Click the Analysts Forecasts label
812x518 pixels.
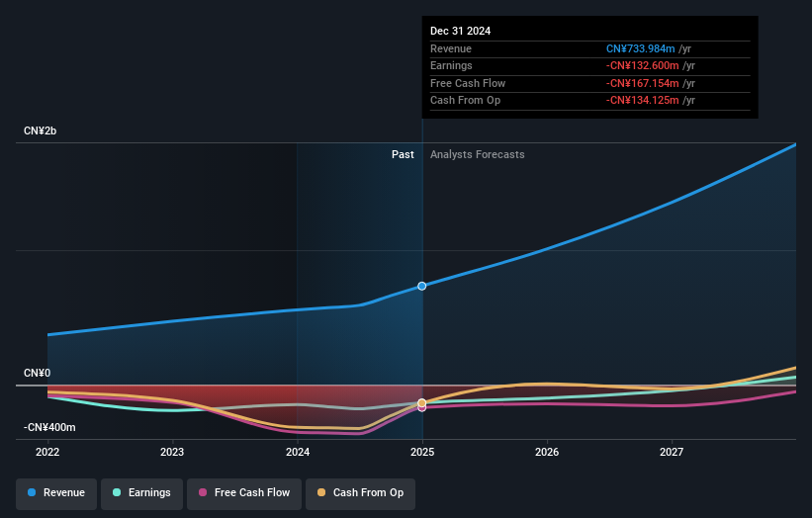point(477,154)
